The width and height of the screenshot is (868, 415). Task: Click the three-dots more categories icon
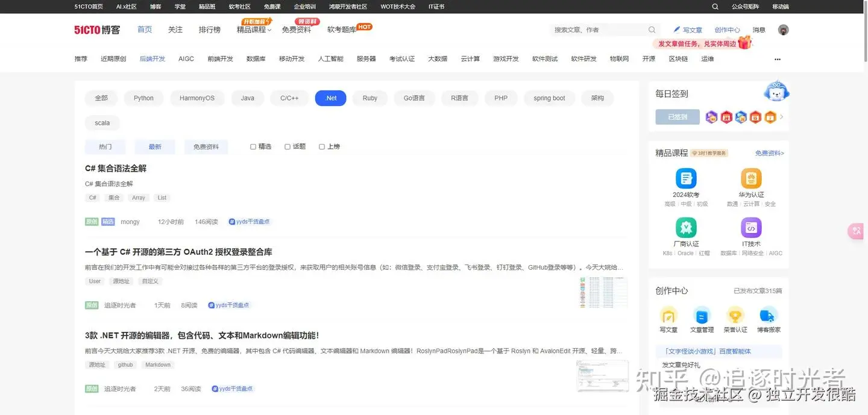pyautogui.click(x=778, y=59)
